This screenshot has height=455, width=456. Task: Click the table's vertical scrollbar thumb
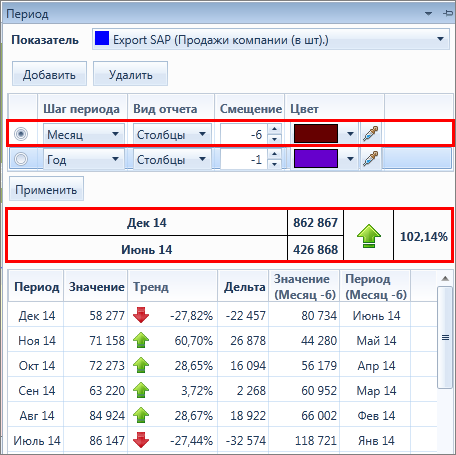coord(445,337)
